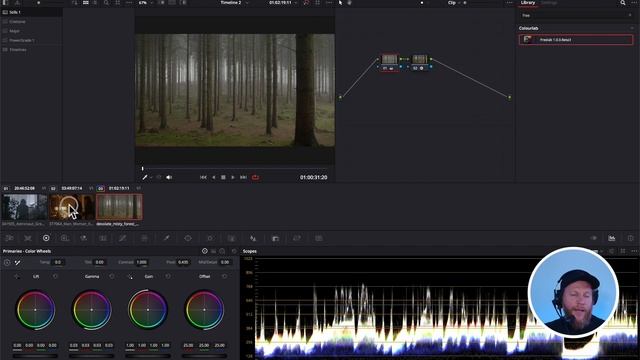Toggle loop playback button
The height and width of the screenshot is (360, 640).
(256, 177)
